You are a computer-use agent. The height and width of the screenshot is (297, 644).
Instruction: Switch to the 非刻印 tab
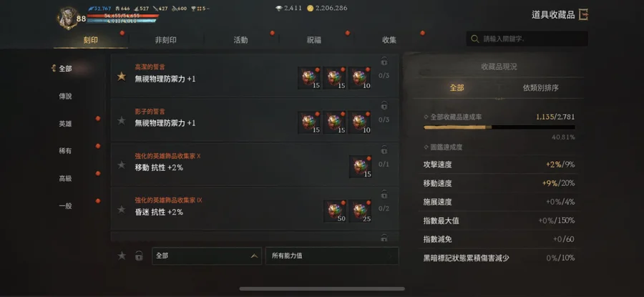pos(166,40)
